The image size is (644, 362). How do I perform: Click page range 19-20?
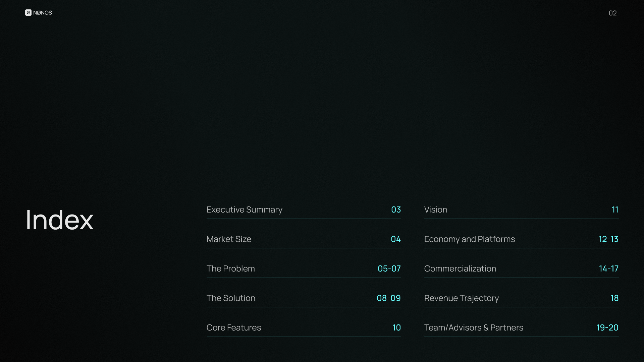(607, 328)
